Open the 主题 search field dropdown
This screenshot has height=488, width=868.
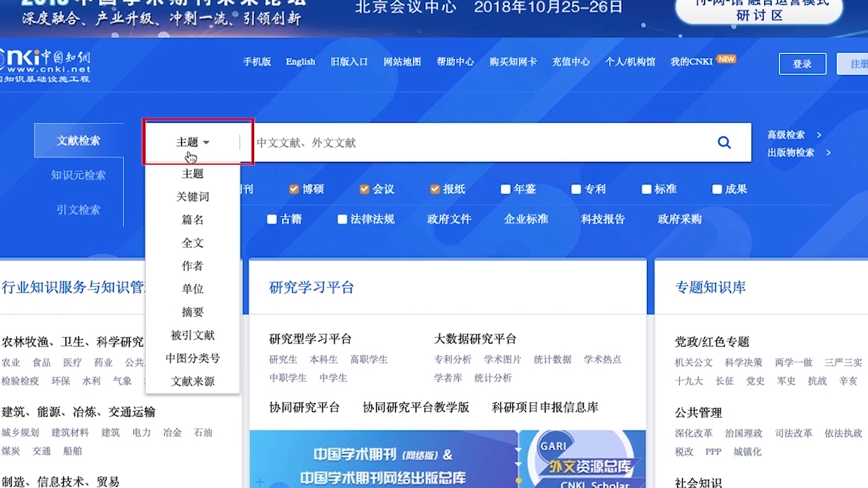193,142
